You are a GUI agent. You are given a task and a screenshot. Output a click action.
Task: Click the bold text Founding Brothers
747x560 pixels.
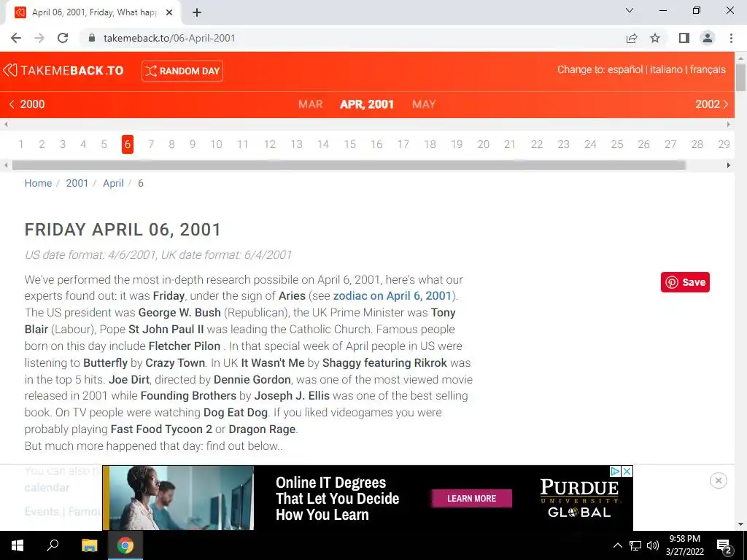pyautogui.click(x=188, y=396)
